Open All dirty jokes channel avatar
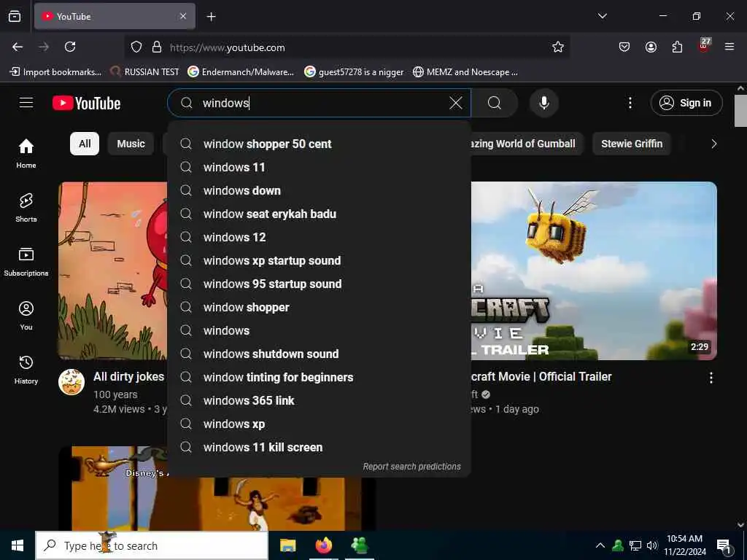Screen dimensions: 747x560 (71, 382)
